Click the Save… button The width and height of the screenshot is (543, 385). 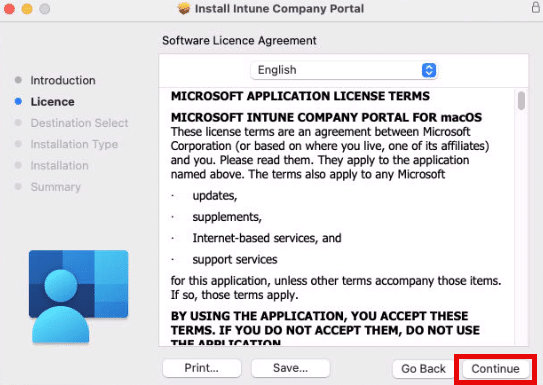[290, 368]
